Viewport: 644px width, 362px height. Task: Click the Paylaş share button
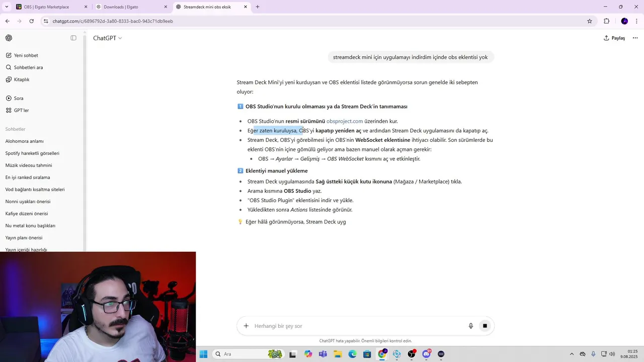614,38
